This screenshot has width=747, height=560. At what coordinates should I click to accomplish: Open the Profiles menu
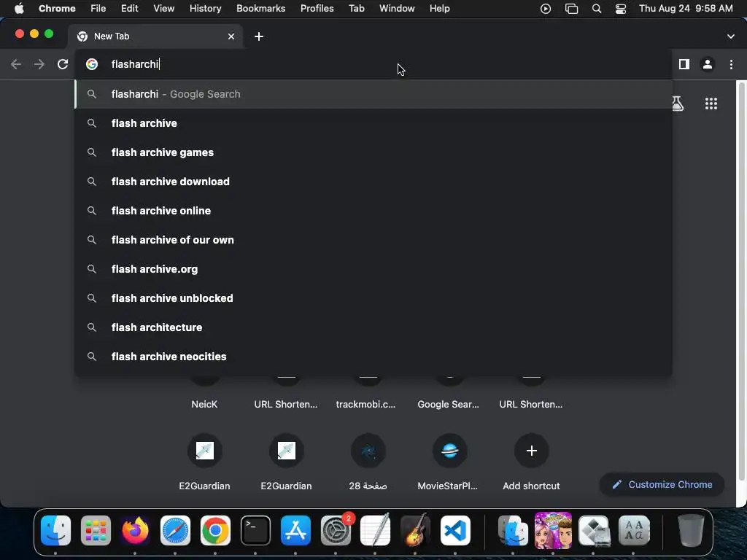(317, 9)
